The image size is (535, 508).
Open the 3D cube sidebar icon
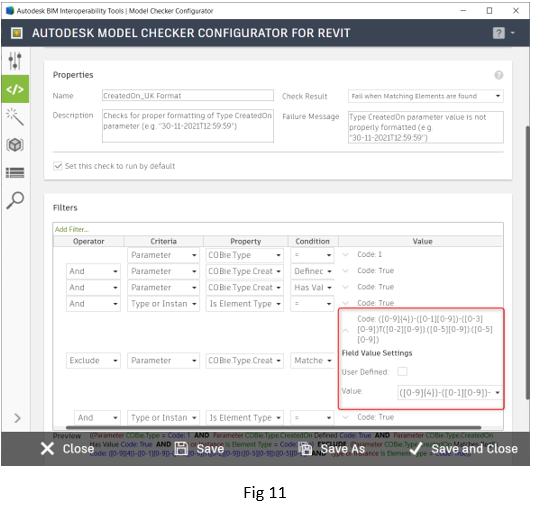click(15, 145)
